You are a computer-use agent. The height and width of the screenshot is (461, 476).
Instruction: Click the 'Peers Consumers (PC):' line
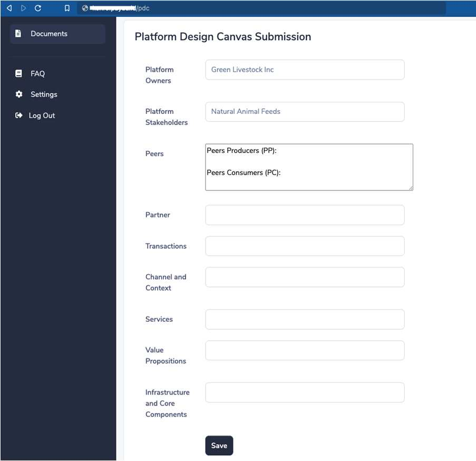click(x=244, y=173)
